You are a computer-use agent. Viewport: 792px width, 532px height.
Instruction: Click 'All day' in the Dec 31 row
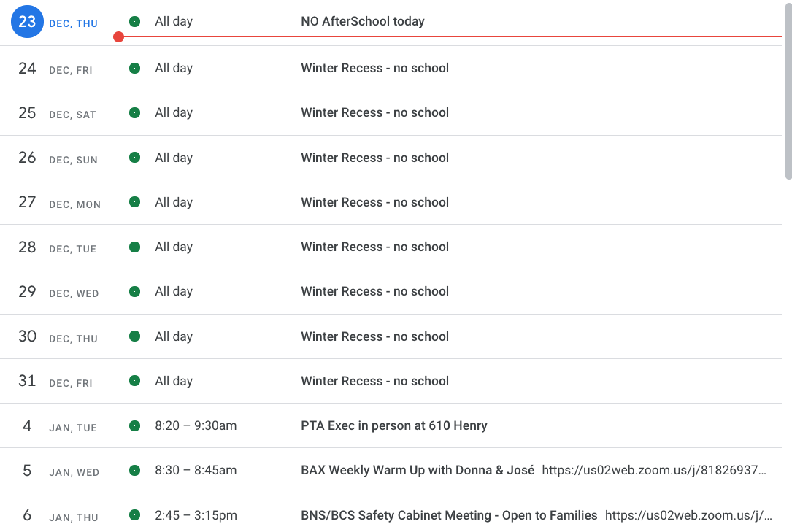pos(174,381)
